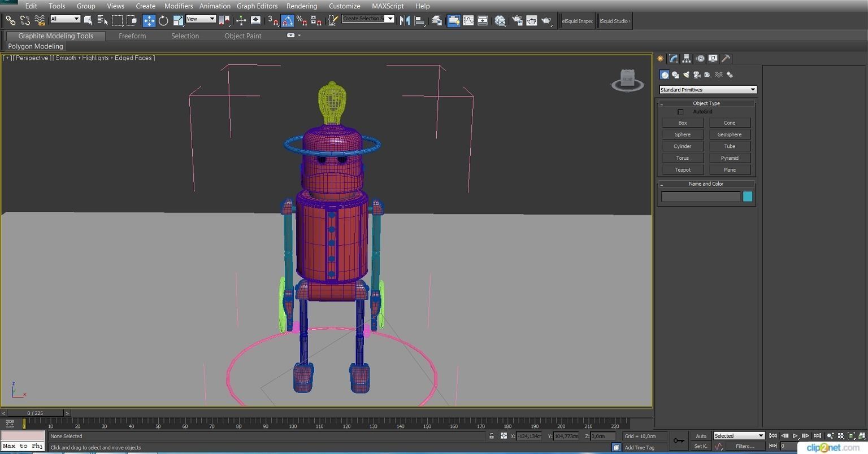Toggle Window/Crossing selection mode
Viewport: 868px width, 454px height.
click(x=132, y=20)
